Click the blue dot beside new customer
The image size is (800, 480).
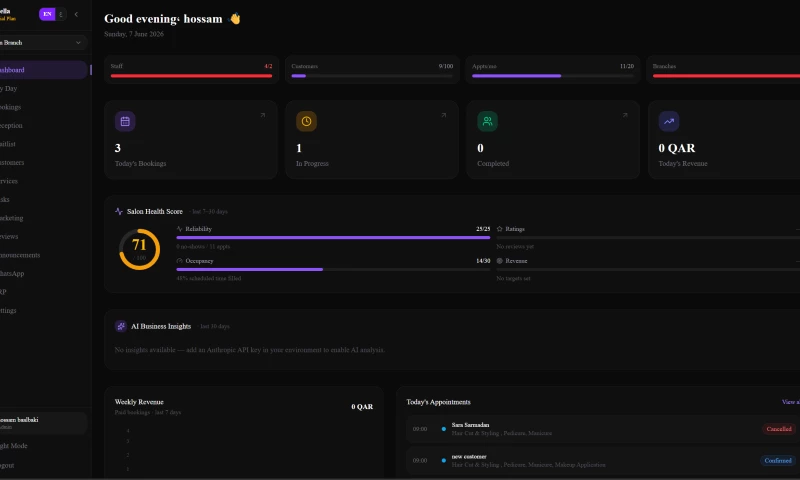click(443, 461)
